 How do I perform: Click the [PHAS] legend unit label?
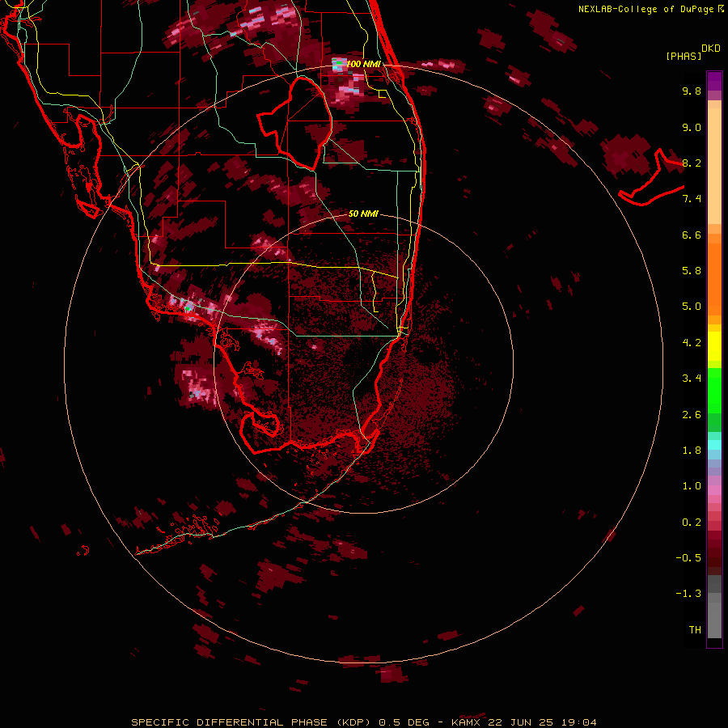pyautogui.click(x=684, y=57)
